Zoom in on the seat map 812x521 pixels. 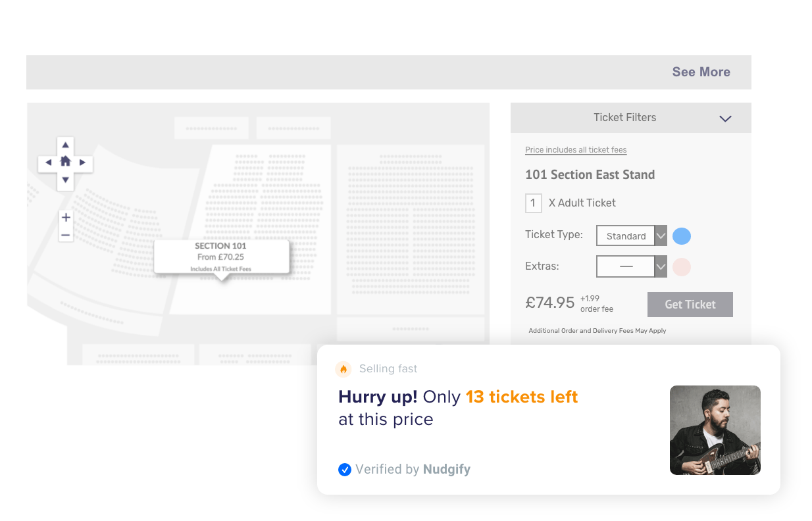(x=66, y=218)
